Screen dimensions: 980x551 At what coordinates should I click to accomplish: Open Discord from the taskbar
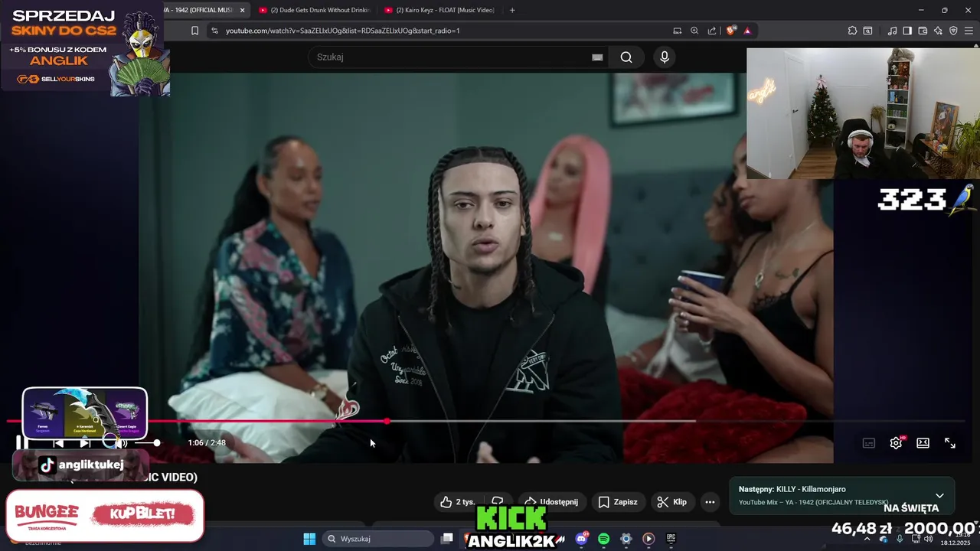(581, 539)
